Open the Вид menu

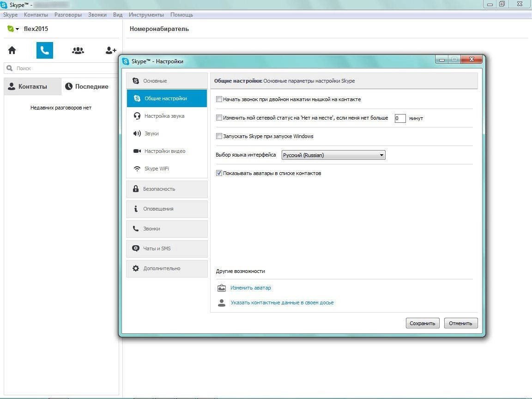[x=117, y=15]
